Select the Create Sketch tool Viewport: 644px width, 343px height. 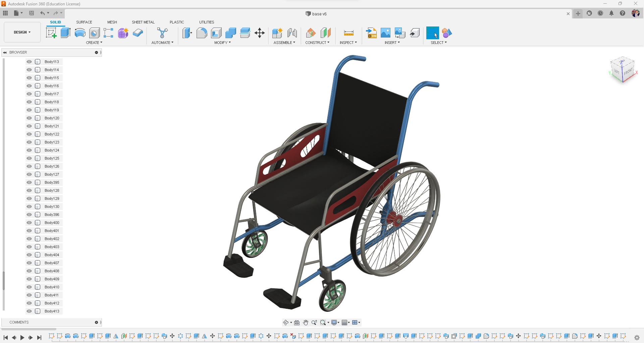pyautogui.click(x=51, y=33)
